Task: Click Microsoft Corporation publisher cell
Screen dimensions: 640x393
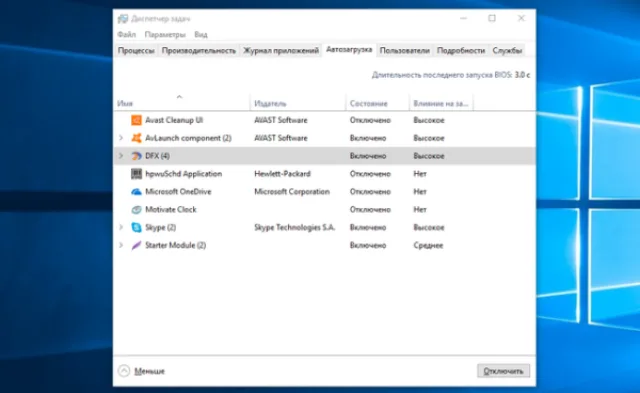Action: tap(292, 192)
